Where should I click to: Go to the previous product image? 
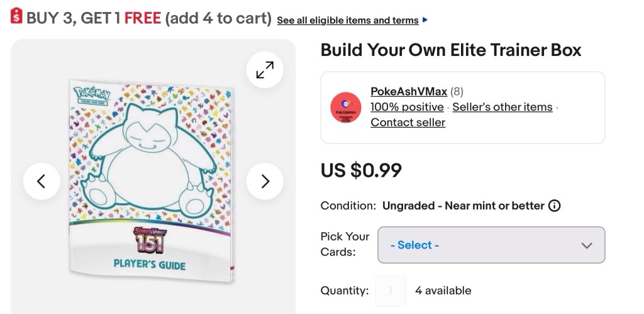(42, 182)
